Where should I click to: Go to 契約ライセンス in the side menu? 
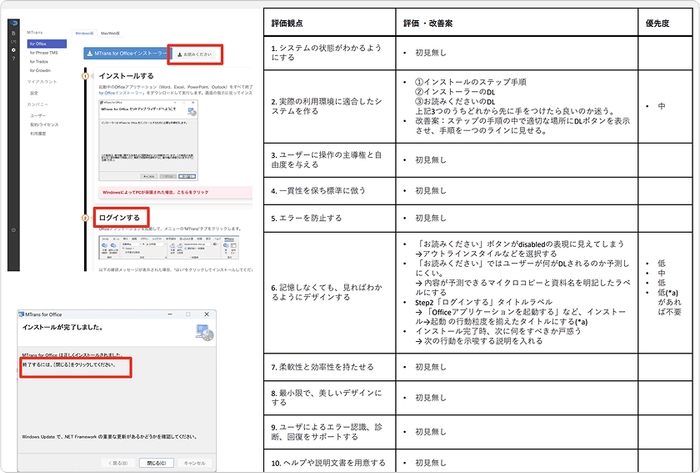[44, 122]
